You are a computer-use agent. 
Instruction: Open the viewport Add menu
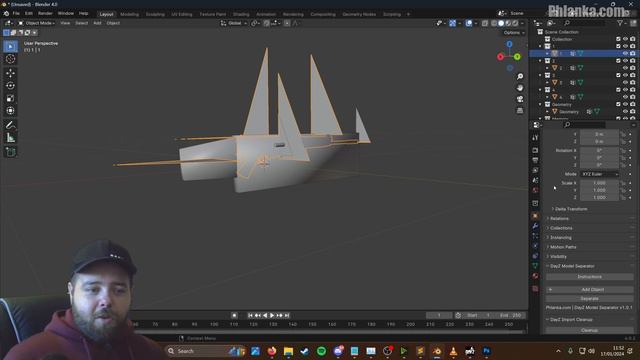tap(97, 23)
